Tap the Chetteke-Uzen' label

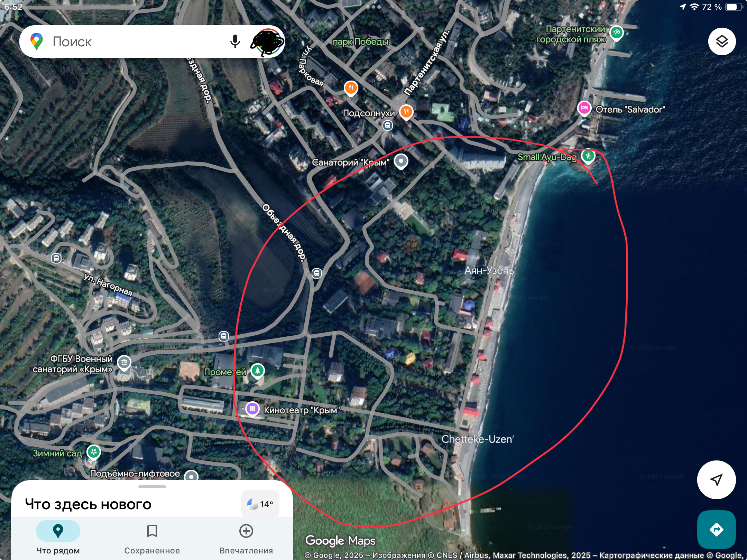coord(478,439)
